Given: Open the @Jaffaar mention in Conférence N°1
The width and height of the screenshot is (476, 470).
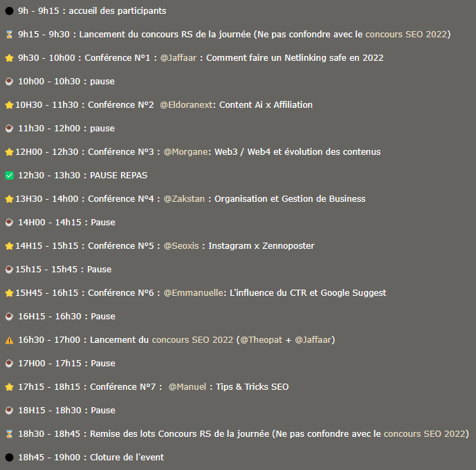Looking at the screenshot, I should click(178, 58).
